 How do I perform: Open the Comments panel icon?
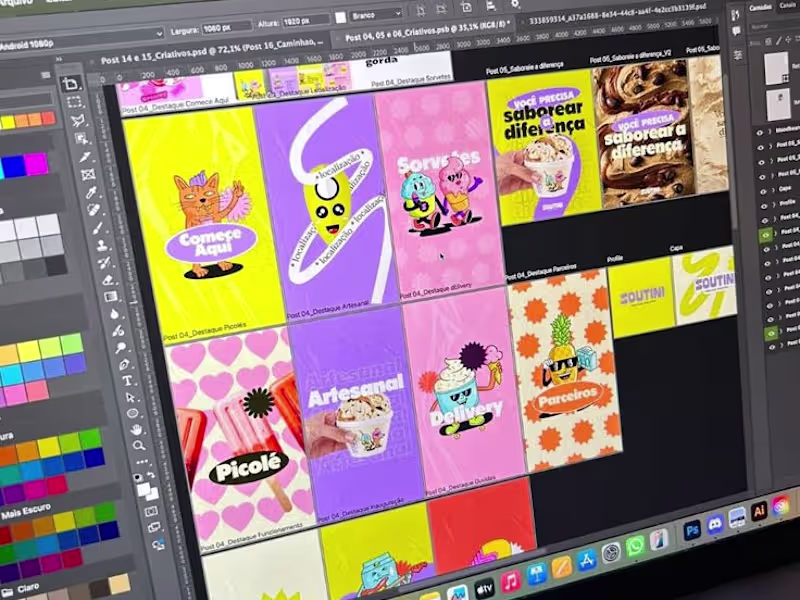[x=736, y=32]
